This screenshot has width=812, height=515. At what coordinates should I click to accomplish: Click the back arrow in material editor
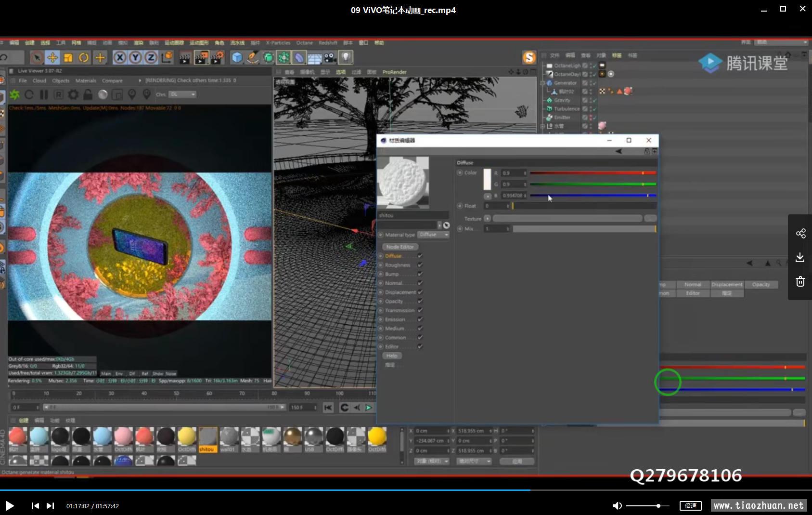click(619, 151)
